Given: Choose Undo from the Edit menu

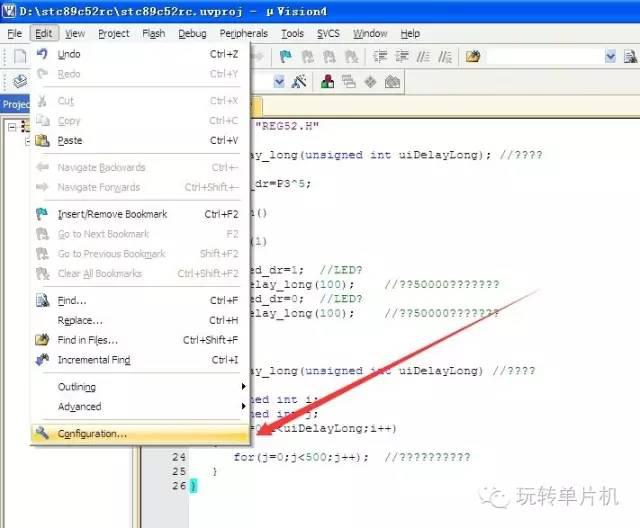Looking at the screenshot, I should coord(140,54).
